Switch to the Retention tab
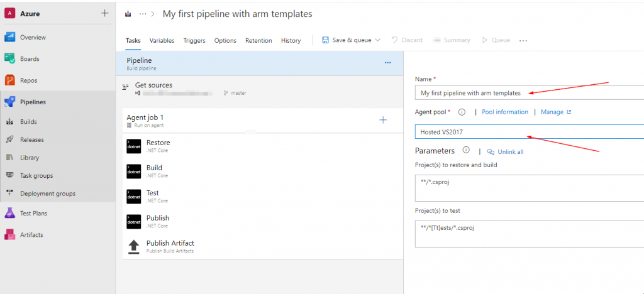Viewport: 644px width, 294px height. (258, 41)
